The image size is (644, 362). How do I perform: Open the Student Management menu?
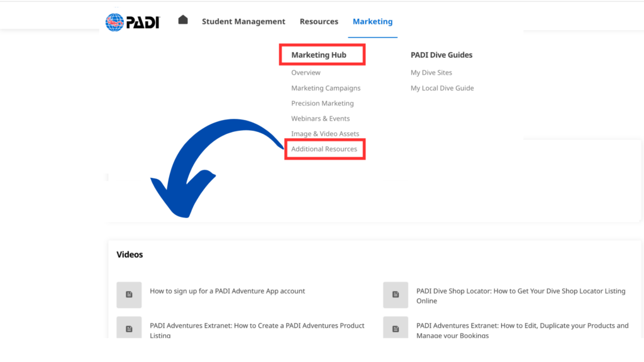coord(243,21)
